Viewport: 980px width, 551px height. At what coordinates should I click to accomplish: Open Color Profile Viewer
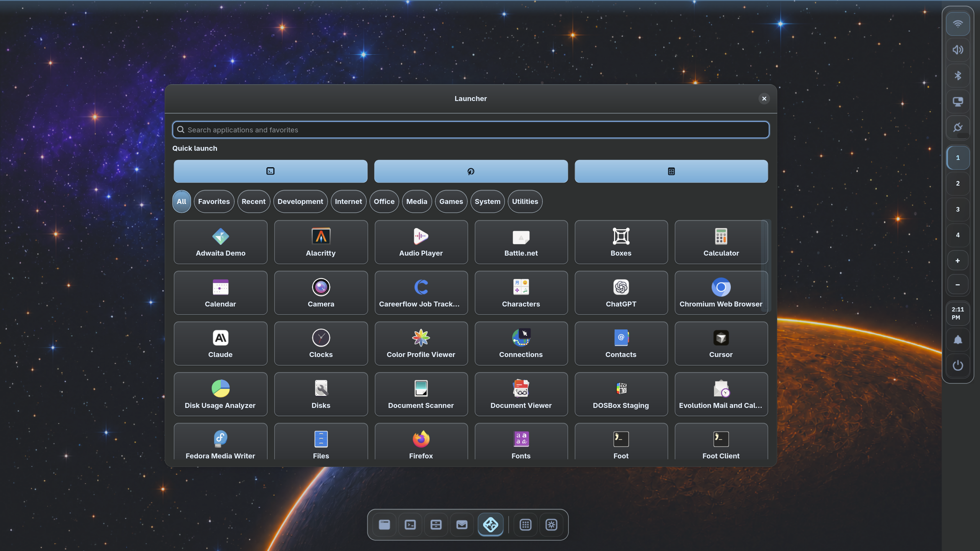pyautogui.click(x=421, y=343)
